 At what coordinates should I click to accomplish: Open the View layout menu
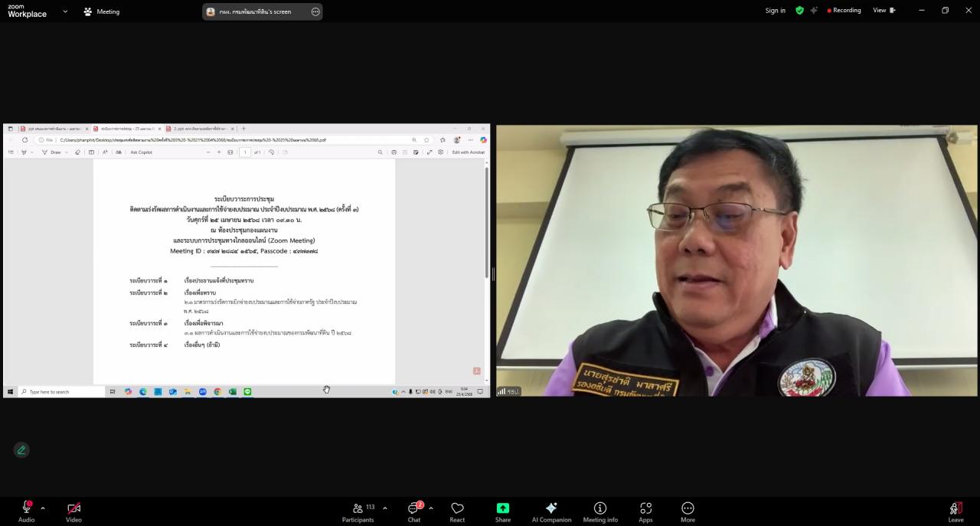coord(884,11)
